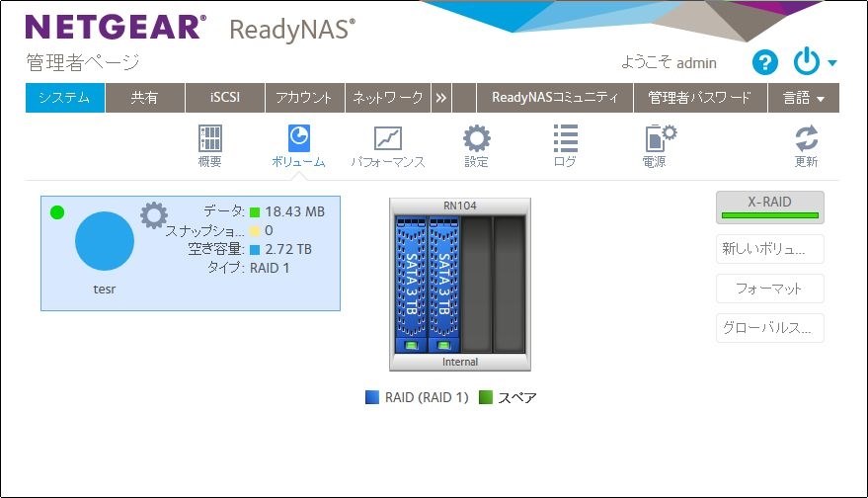Open the 言語 language dropdown
Screen dimensions: 868x498
tap(804, 98)
